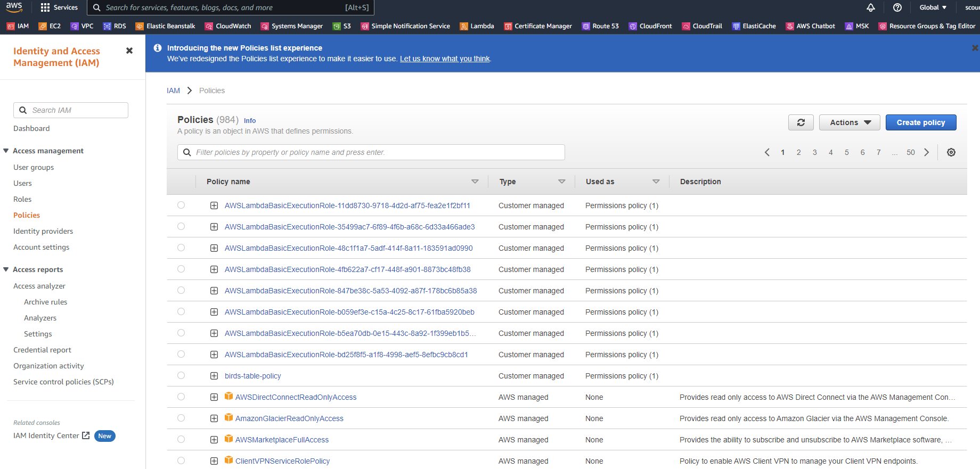The image size is (980, 469).
Task: Refresh the policies list
Action: click(801, 122)
